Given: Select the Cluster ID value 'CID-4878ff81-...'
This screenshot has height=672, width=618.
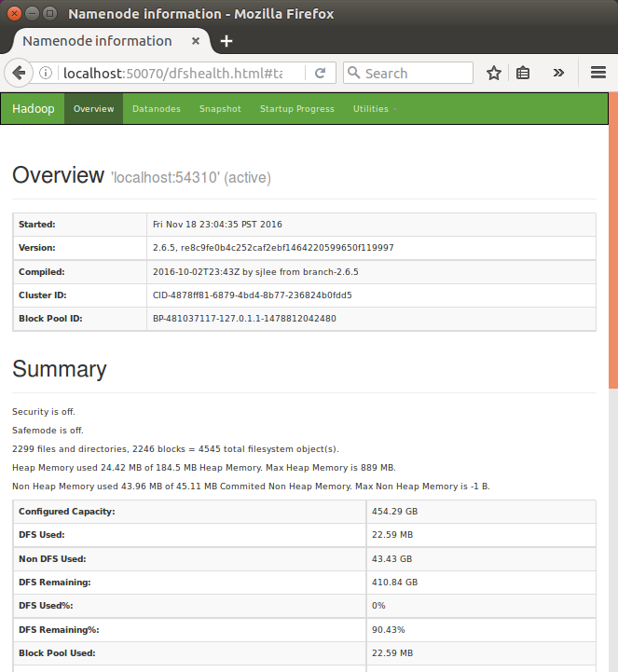Looking at the screenshot, I should [252, 295].
